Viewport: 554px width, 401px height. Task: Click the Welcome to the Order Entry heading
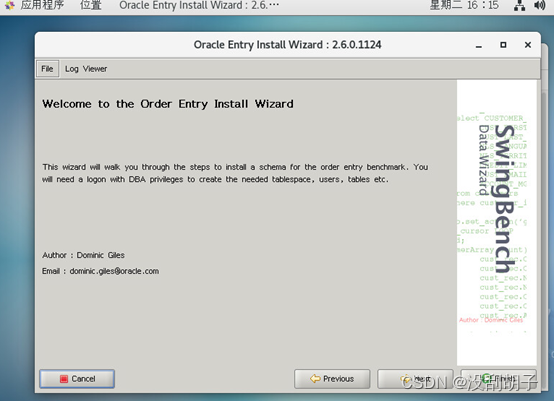(x=168, y=104)
